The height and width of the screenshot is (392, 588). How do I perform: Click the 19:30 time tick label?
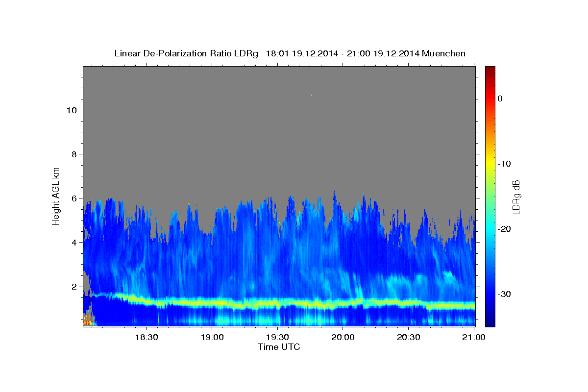[x=277, y=337]
